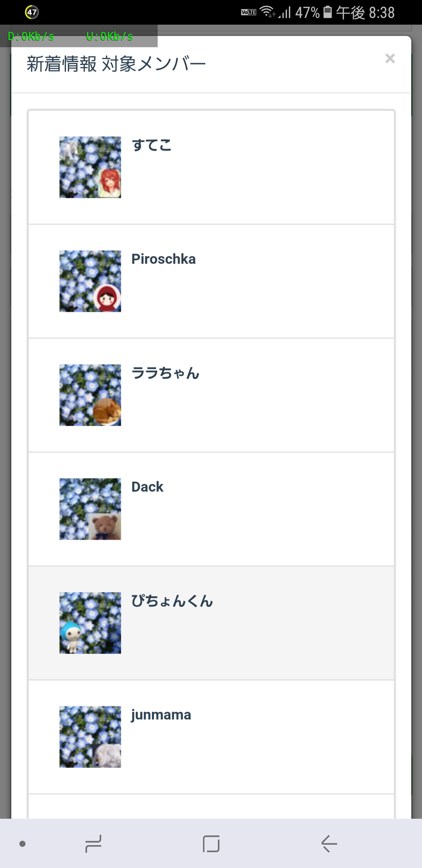Tap the battery 47 circle status icon
Viewport: 422px width, 868px height.
coord(32,13)
